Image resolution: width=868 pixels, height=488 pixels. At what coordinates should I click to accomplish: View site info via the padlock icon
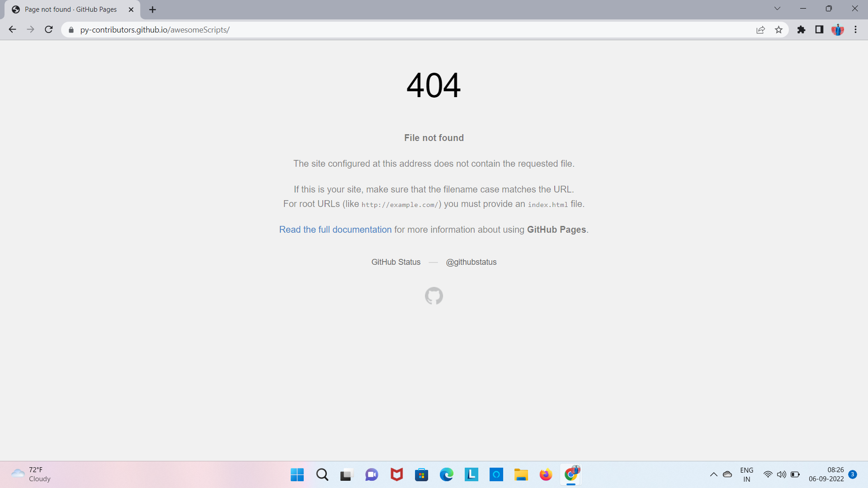71,30
